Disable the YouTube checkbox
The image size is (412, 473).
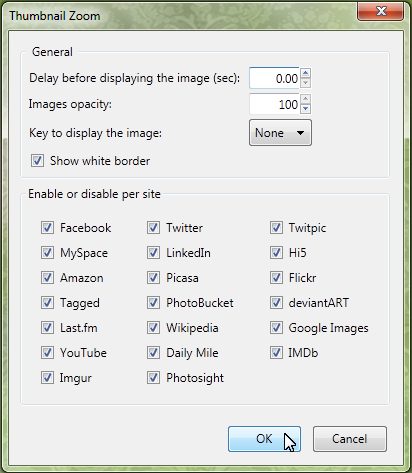[x=47, y=353]
